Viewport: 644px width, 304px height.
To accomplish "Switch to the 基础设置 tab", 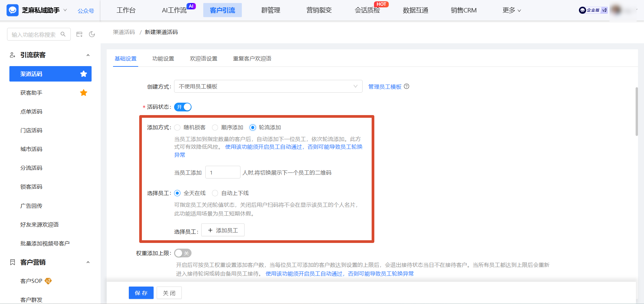I will [x=125, y=58].
